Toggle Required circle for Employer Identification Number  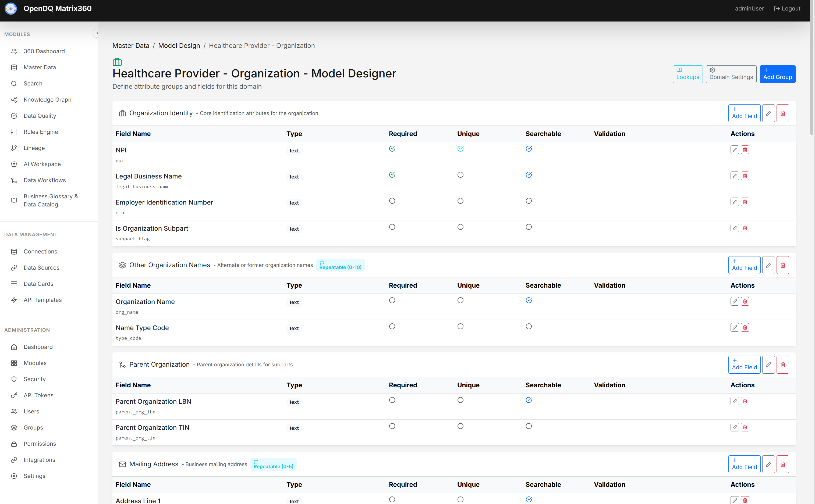point(392,201)
